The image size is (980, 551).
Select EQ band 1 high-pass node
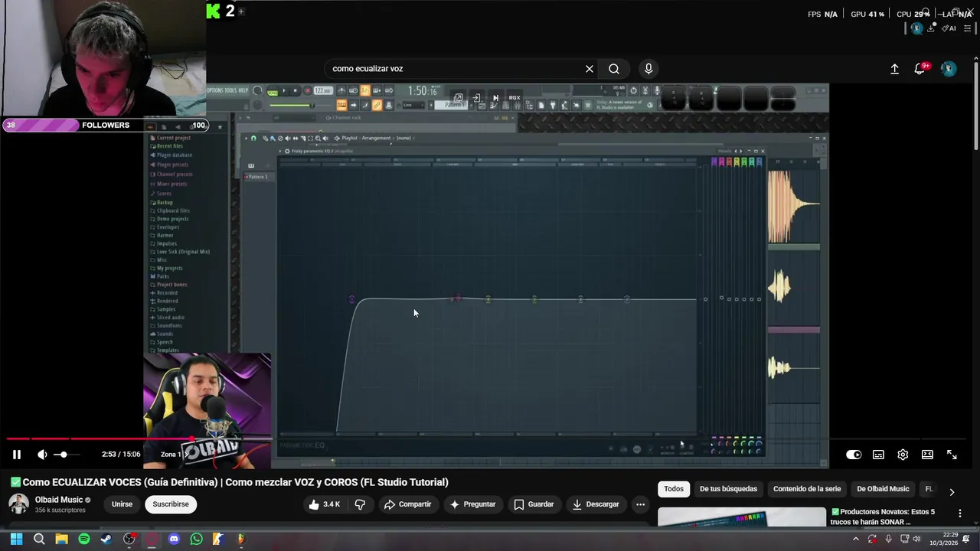[351, 299]
